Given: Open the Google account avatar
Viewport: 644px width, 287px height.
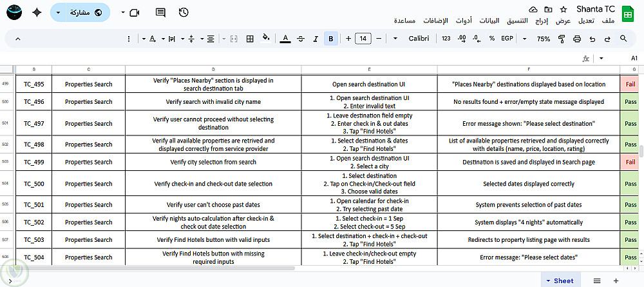Looking at the screenshot, I should 15,12.
